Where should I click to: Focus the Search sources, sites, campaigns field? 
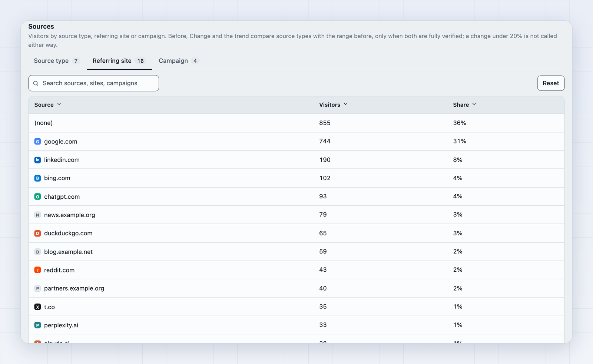coord(94,83)
